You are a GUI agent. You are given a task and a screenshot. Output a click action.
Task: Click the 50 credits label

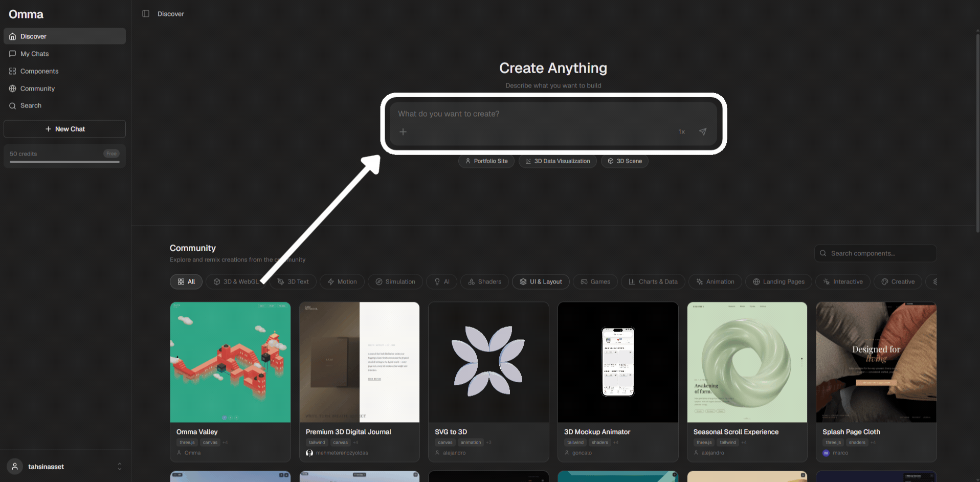[24, 154]
